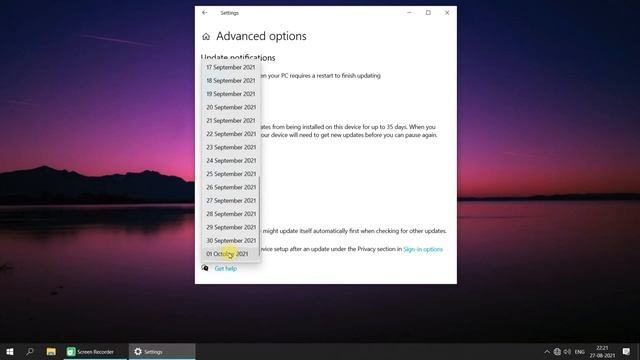Open the Sign-in options link

[x=423, y=249]
